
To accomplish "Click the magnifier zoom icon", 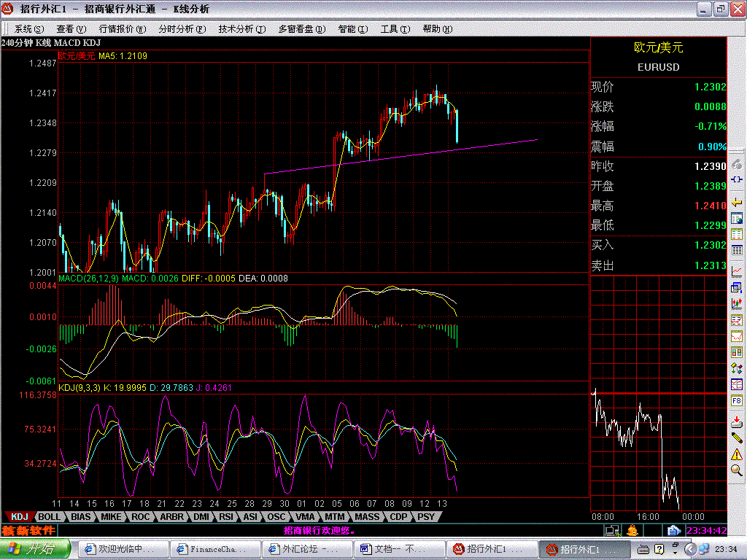I will tap(737, 470).
